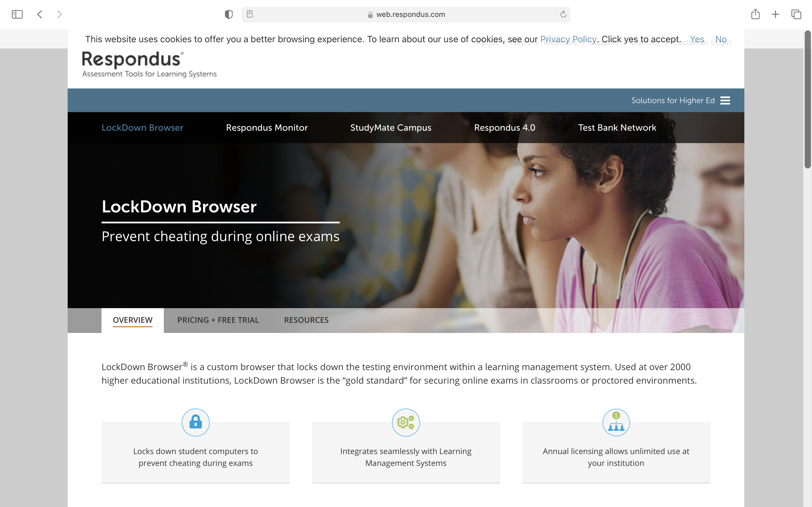
Task: Click the integrations gear settings icon
Action: pos(406,422)
